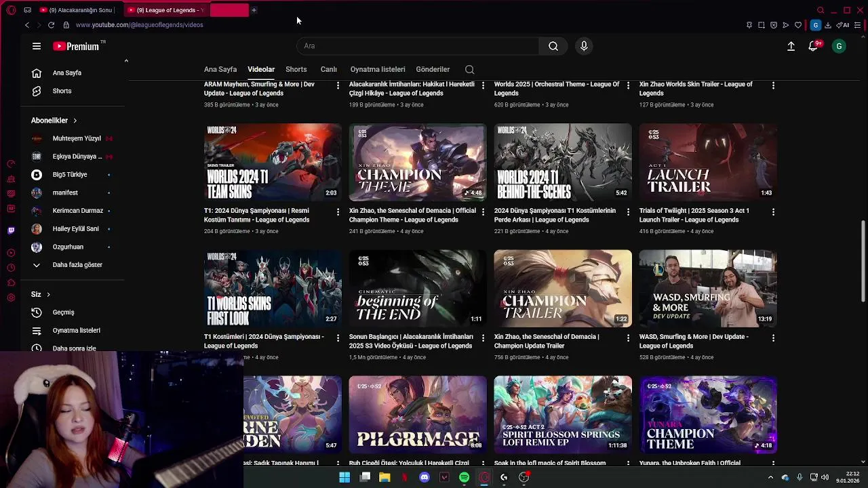
Task: Switch to the Canlı tab
Action: click(328, 69)
